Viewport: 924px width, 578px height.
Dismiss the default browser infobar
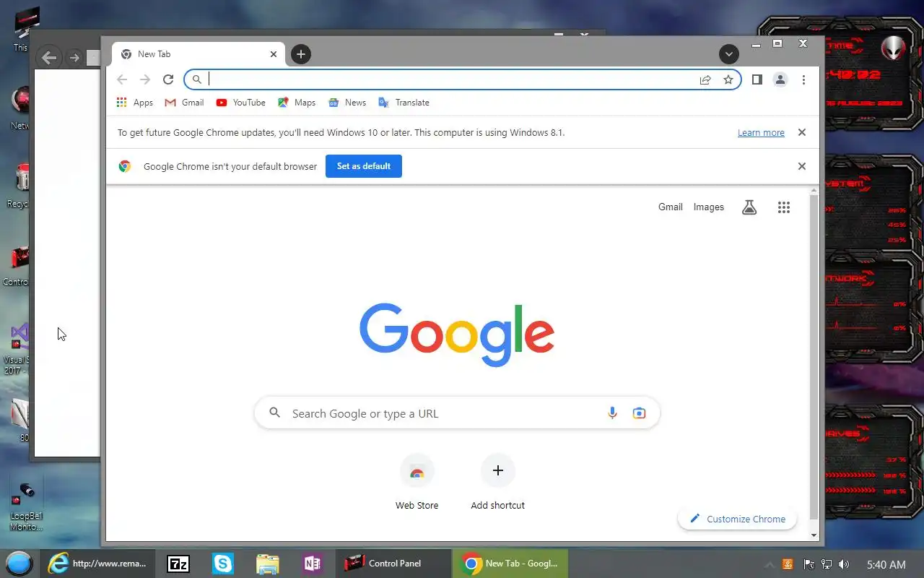pyautogui.click(x=801, y=166)
